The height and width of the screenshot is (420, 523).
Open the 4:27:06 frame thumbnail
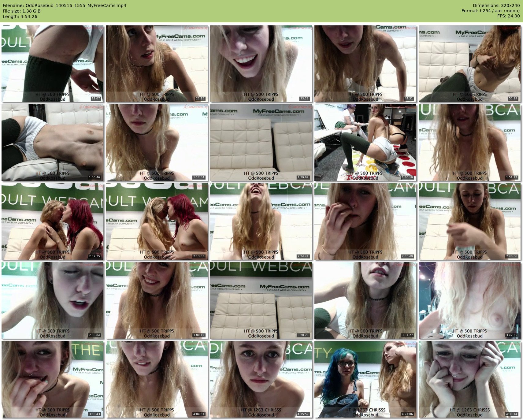(x=365, y=379)
